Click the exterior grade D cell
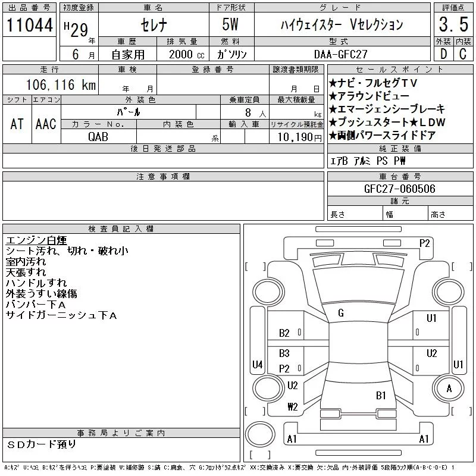The height and width of the screenshot is (476, 476). coord(443,54)
